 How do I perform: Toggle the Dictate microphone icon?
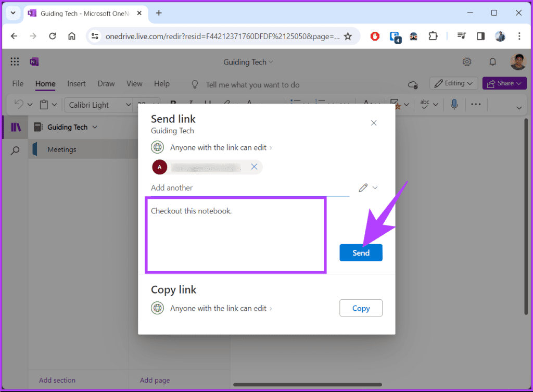point(453,104)
